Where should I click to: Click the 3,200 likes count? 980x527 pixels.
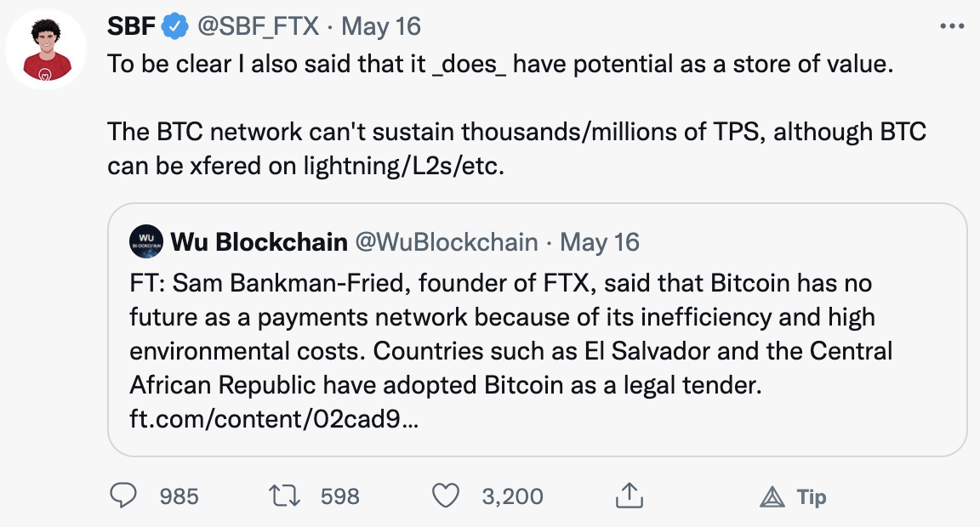(512, 496)
